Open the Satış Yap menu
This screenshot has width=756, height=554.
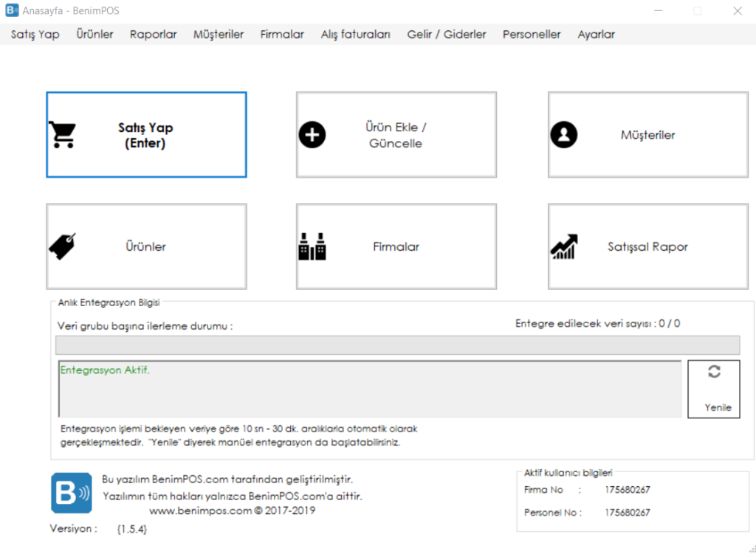pyautogui.click(x=35, y=34)
